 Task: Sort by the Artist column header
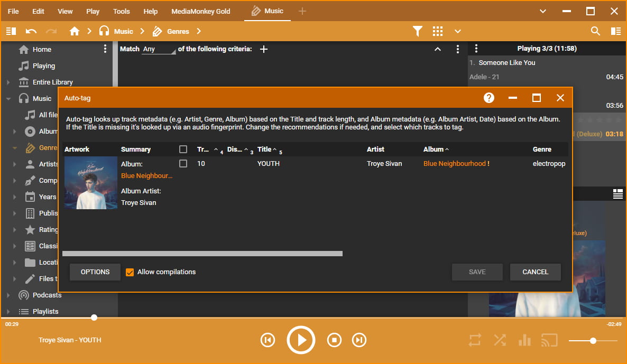[x=375, y=149]
